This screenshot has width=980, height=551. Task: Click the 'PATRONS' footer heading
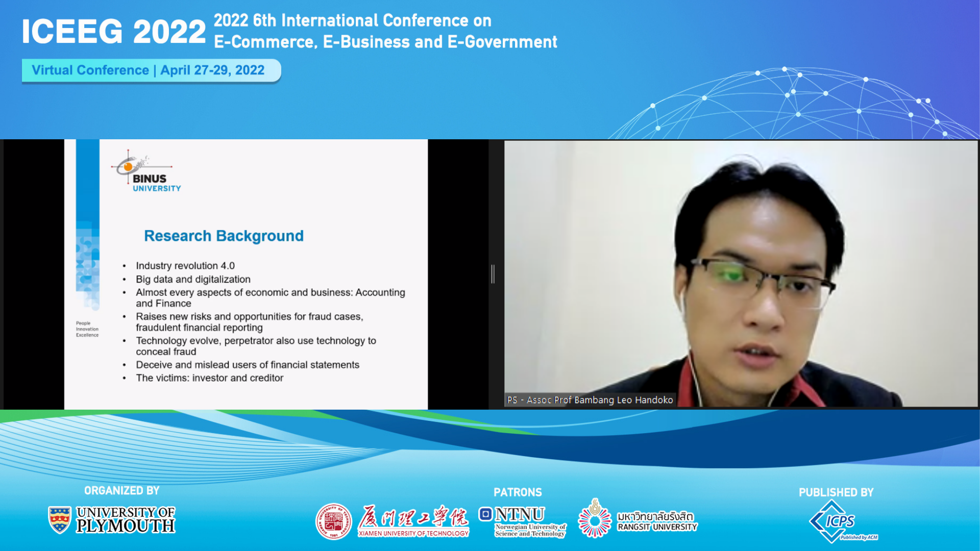click(518, 492)
